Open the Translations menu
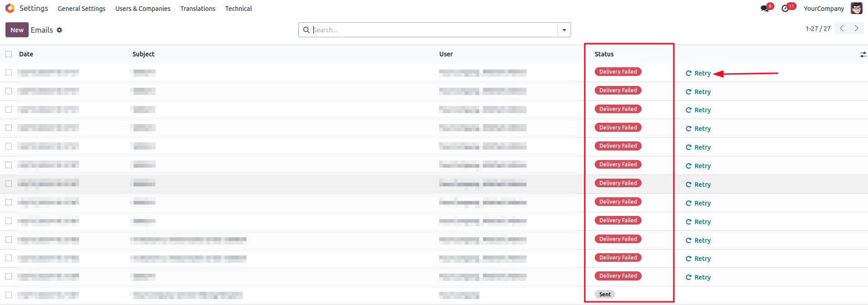This screenshot has width=868, height=305. [198, 9]
